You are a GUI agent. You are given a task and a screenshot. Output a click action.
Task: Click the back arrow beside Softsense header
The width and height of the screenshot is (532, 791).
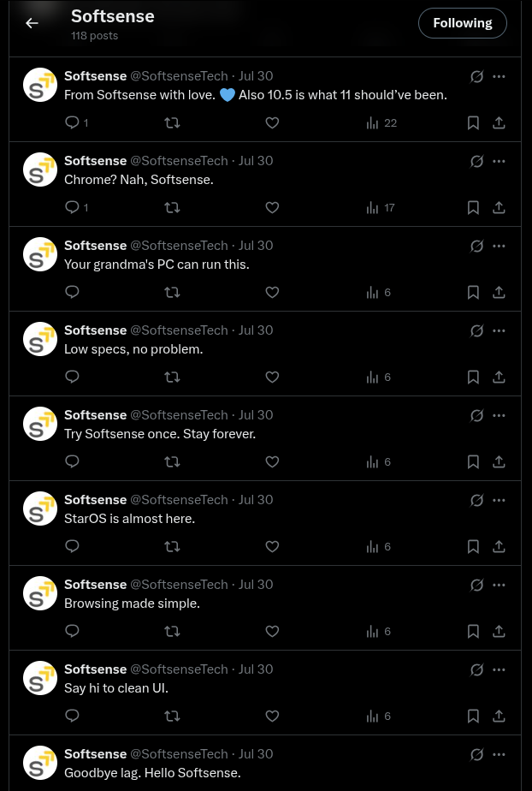click(32, 23)
